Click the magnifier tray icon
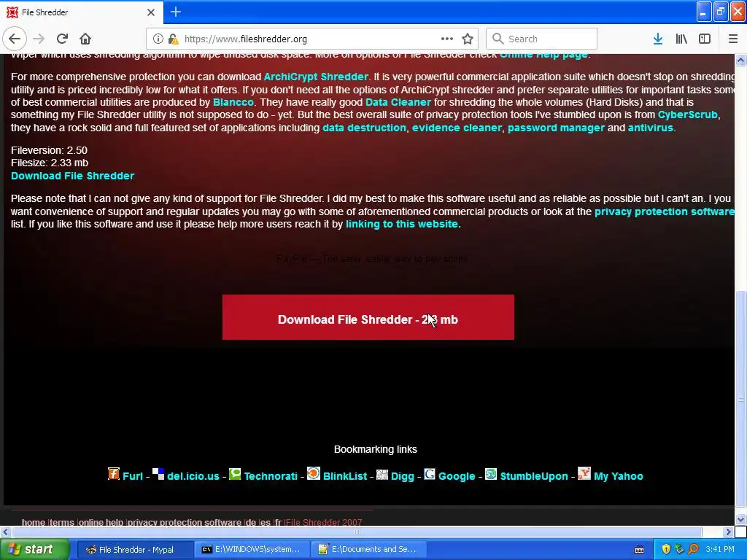747x560 pixels. coord(693,550)
